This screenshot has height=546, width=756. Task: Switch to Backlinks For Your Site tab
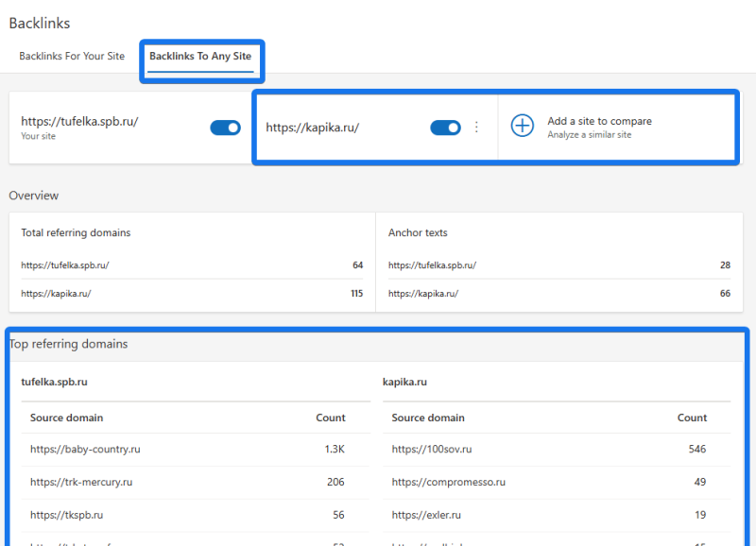[72, 57]
